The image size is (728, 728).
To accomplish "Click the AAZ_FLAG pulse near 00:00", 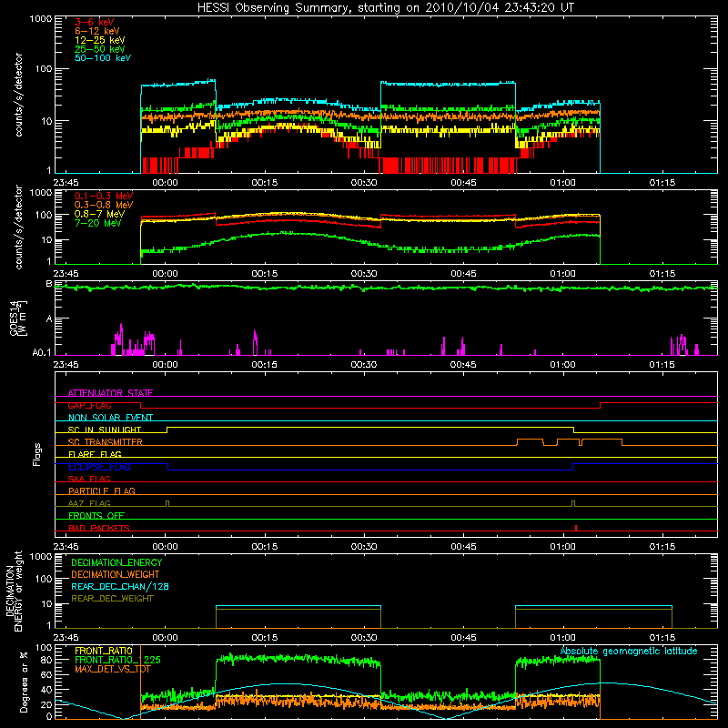I will (167, 504).
